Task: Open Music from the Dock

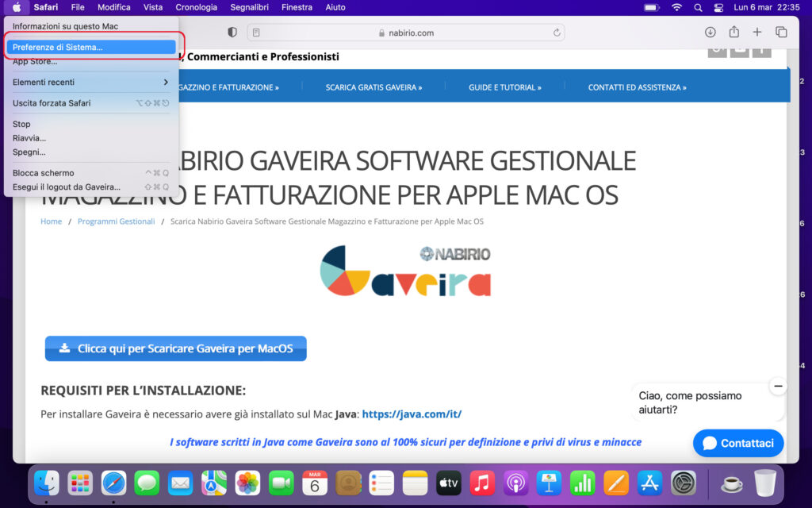Action: point(481,483)
